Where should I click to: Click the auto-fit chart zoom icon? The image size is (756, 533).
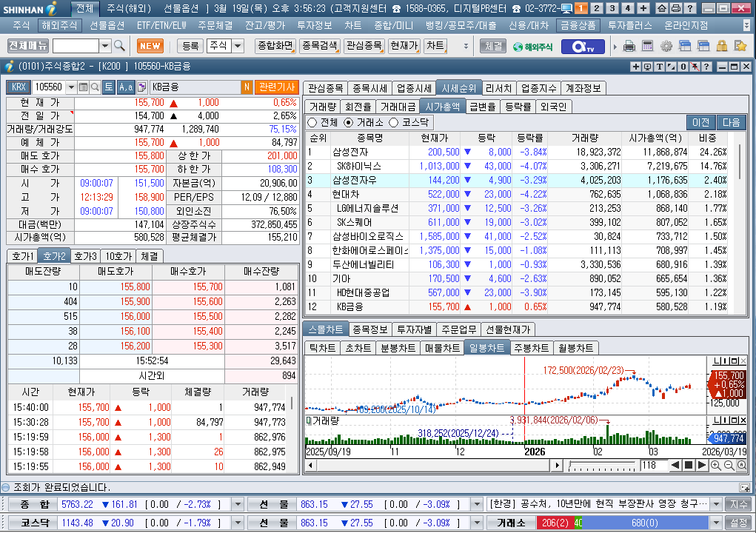[x=741, y=465]
